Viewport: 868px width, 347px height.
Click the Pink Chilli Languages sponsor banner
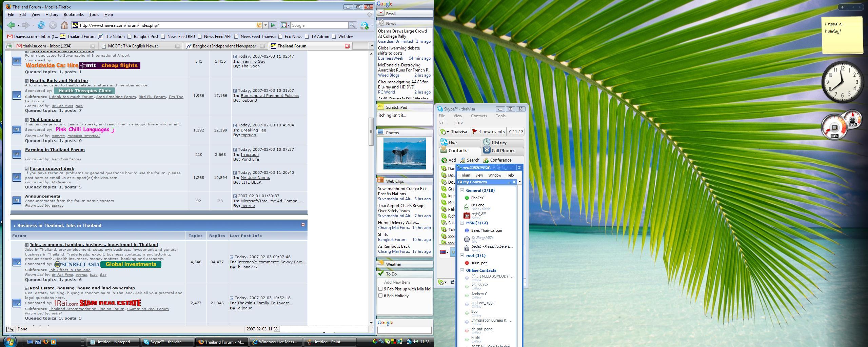tap(84, 129)
